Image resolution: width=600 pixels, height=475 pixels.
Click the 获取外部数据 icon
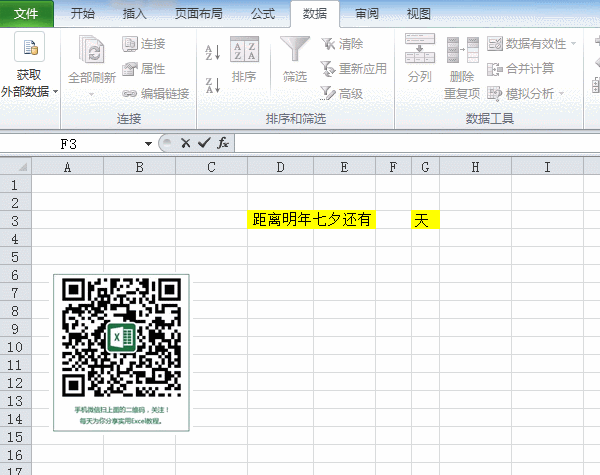click(x=29, y=47)
